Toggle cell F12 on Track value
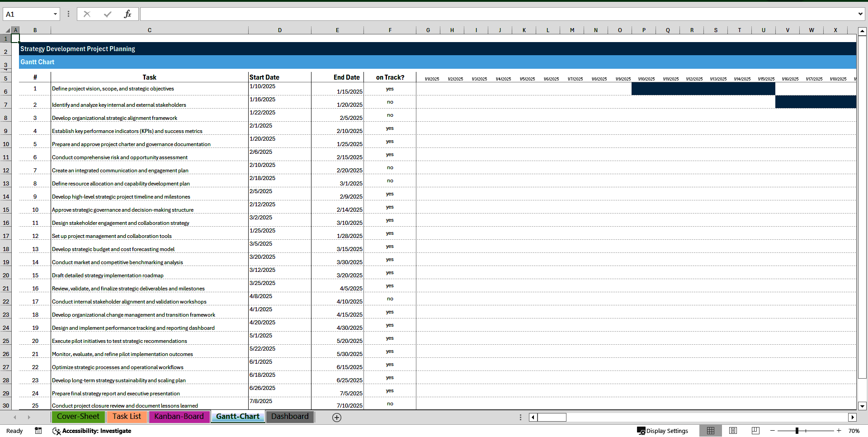This screenshot has width=868, height=437. [x=390, y=167]
